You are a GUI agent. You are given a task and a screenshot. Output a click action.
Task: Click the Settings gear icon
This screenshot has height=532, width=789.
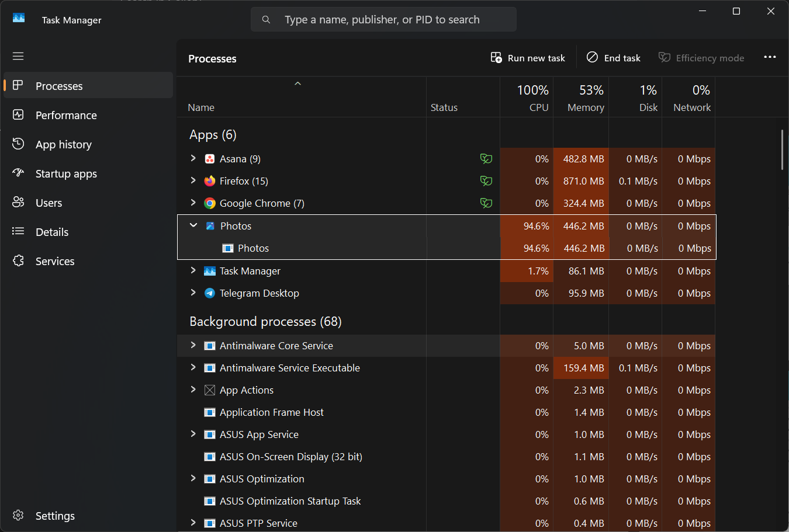(18, 516)
